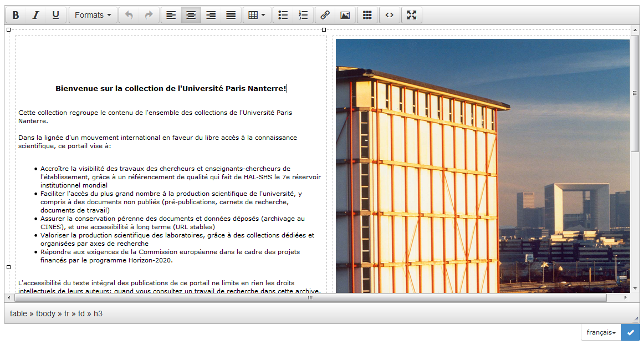The height and width of the screenshot is (344, 644).
Task: Click the 'Accroître la visibilité' bullet item
Action: 181,177
